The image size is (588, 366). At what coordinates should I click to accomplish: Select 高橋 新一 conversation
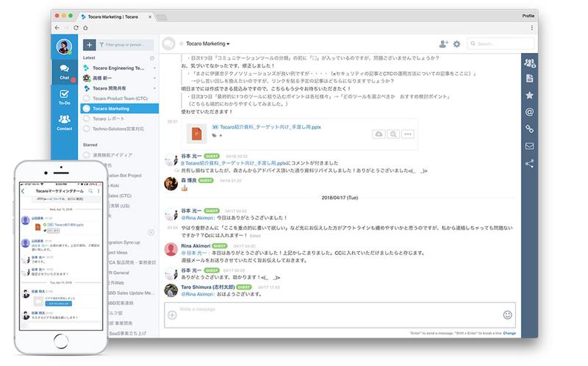119,78
